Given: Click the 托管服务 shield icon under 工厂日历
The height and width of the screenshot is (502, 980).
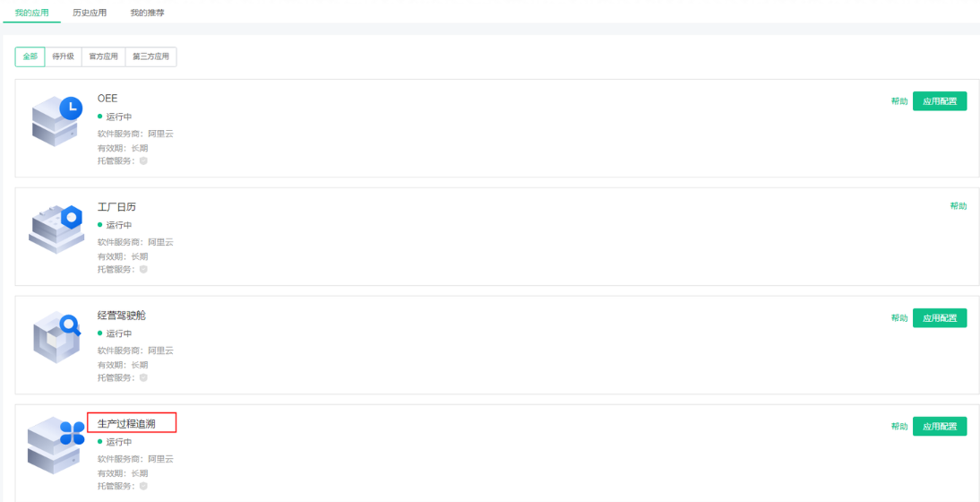Looking at the screenshot, I should 143,270.
